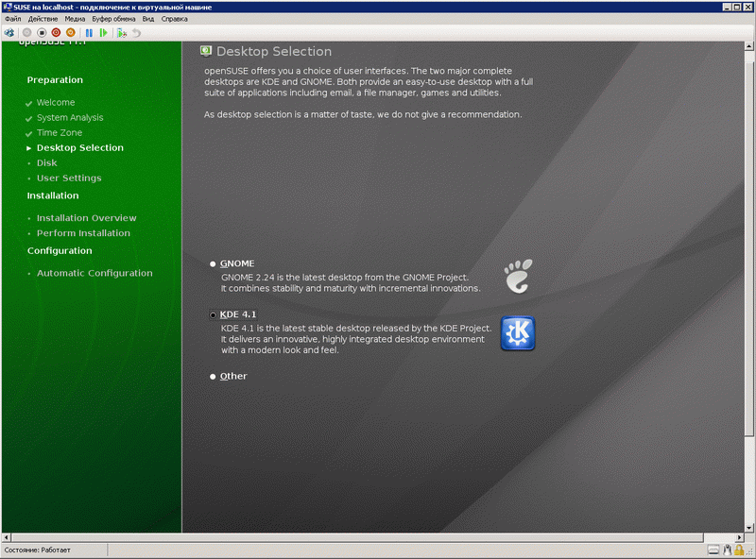
Task: Click the GNOME foot logo
Action: click(518, 276)
